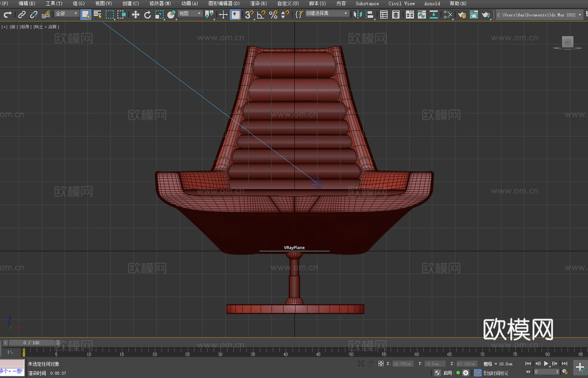588x378 pixels.
Task: Click the Align tool icon
Action: 370,14
